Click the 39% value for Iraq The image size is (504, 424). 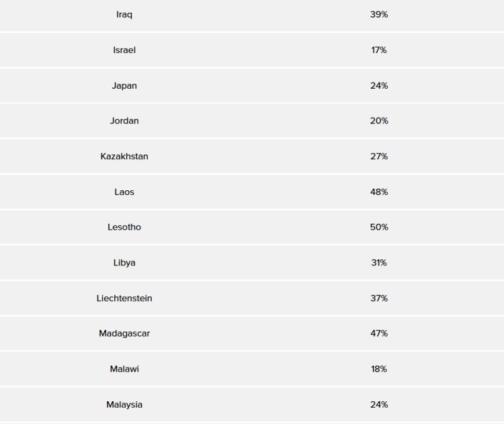pos(379,15)
